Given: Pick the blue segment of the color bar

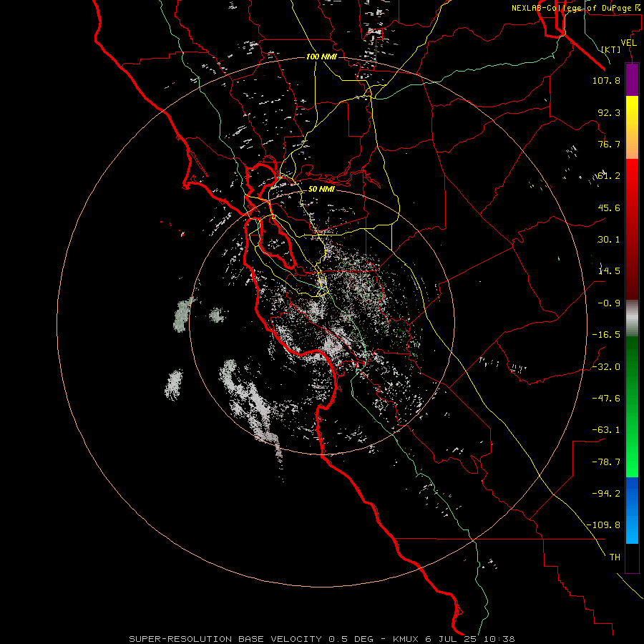Looking at the screenshot, I should point(632,510).
